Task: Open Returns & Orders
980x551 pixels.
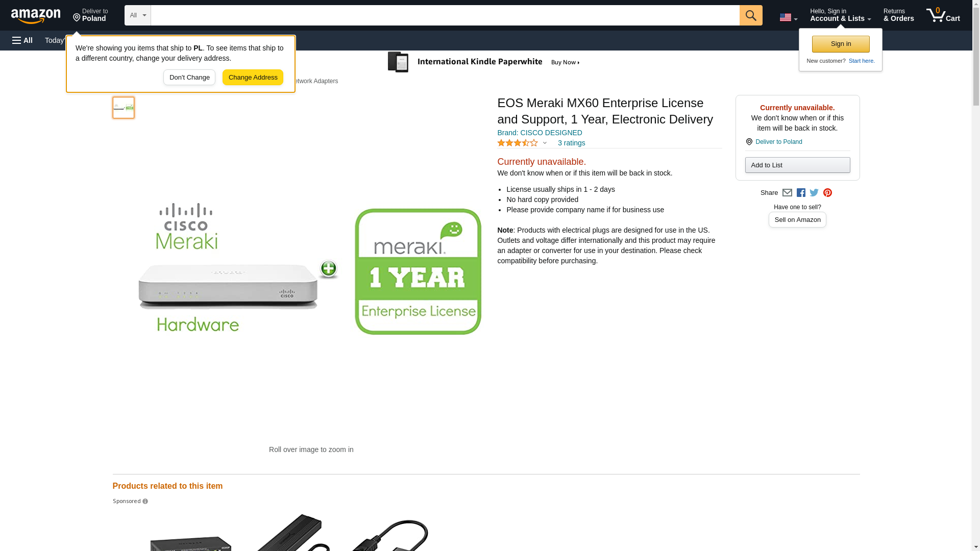Action: (898, 15)
